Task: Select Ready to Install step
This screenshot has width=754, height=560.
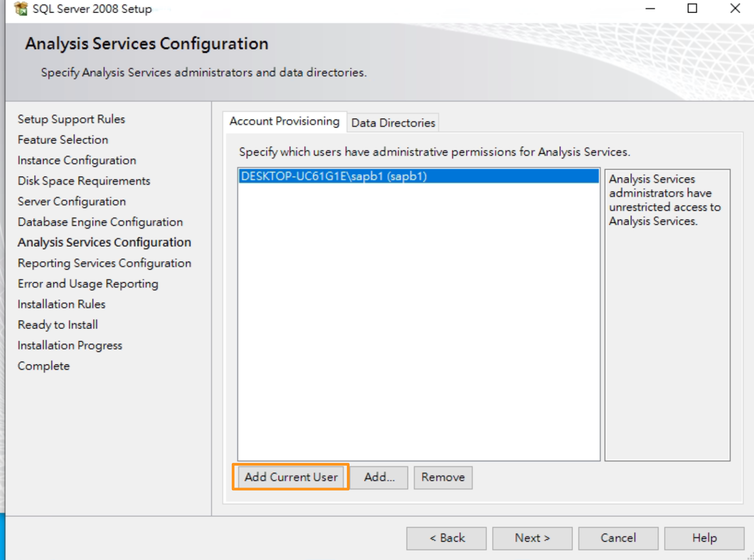Action: [x=58, y=324]
